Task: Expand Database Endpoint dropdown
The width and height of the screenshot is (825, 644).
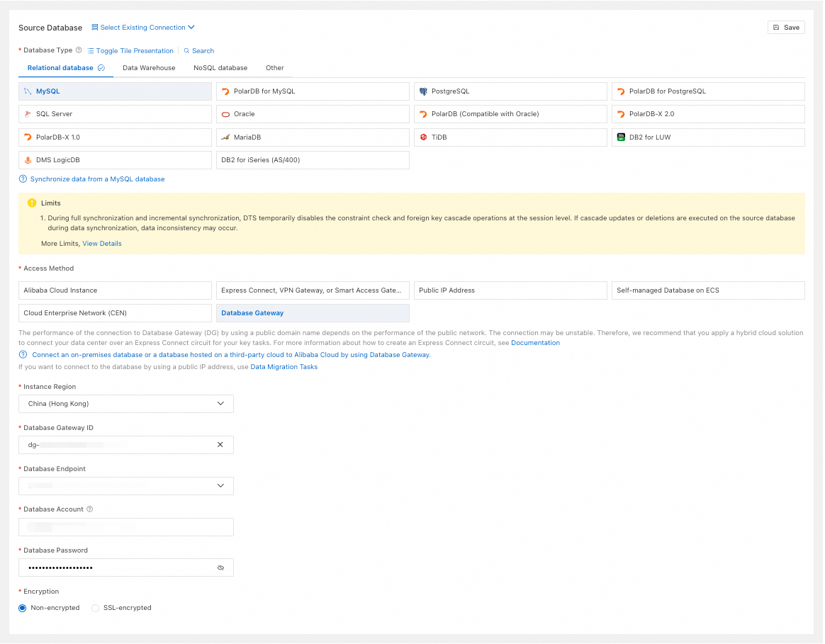Action: [x=125, y=485]
